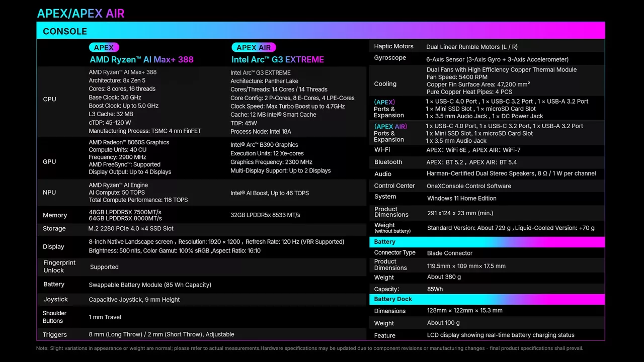Click the APEX/APEX AIR page title
Screen dimensions: 644x362
pyautogui.click(x=80, y=13)
